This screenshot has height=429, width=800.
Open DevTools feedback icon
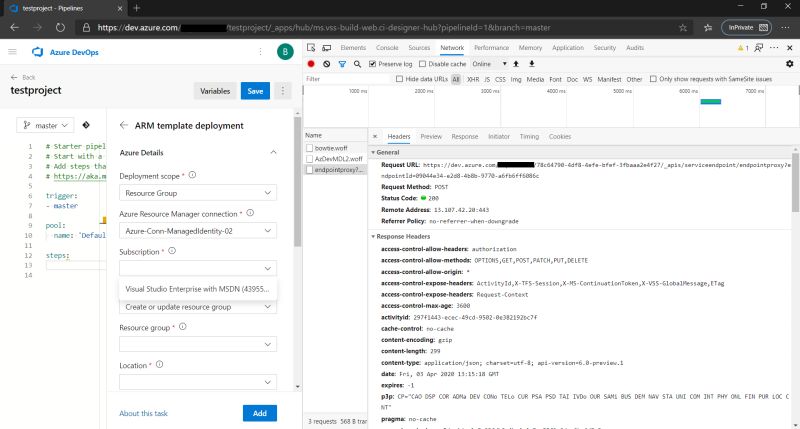coord(759,47)
